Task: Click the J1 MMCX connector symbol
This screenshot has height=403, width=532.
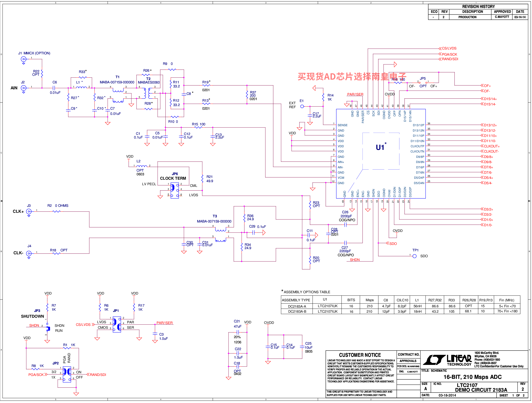Action: 24,59
